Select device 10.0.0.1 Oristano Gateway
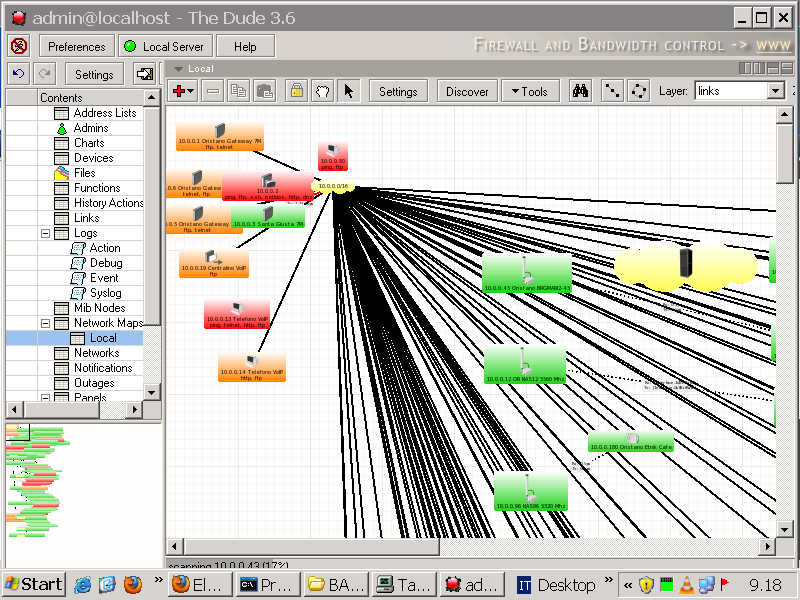 coord(220,137)
